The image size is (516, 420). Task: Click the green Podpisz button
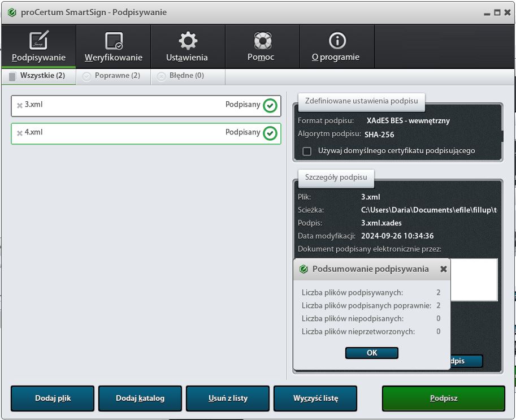[444, 399]
